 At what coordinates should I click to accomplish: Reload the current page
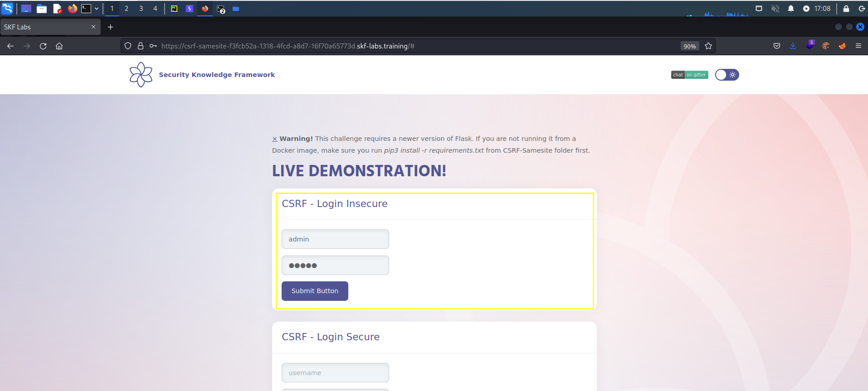43,46
